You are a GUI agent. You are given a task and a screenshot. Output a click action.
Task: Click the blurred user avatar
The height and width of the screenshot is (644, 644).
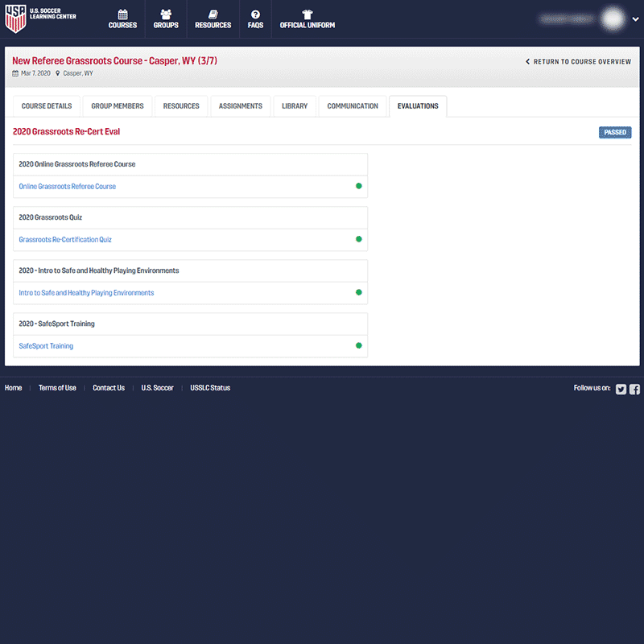(x=613, y=19)
